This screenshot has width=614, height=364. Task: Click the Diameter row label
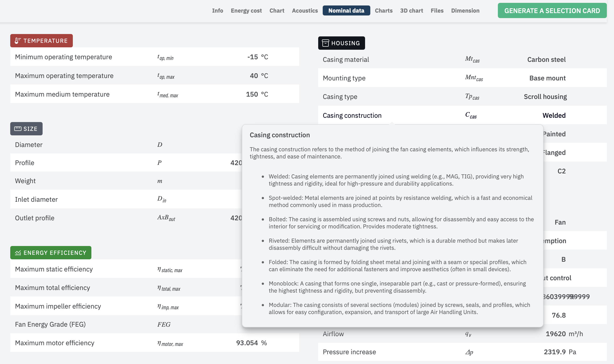point(29,145)
